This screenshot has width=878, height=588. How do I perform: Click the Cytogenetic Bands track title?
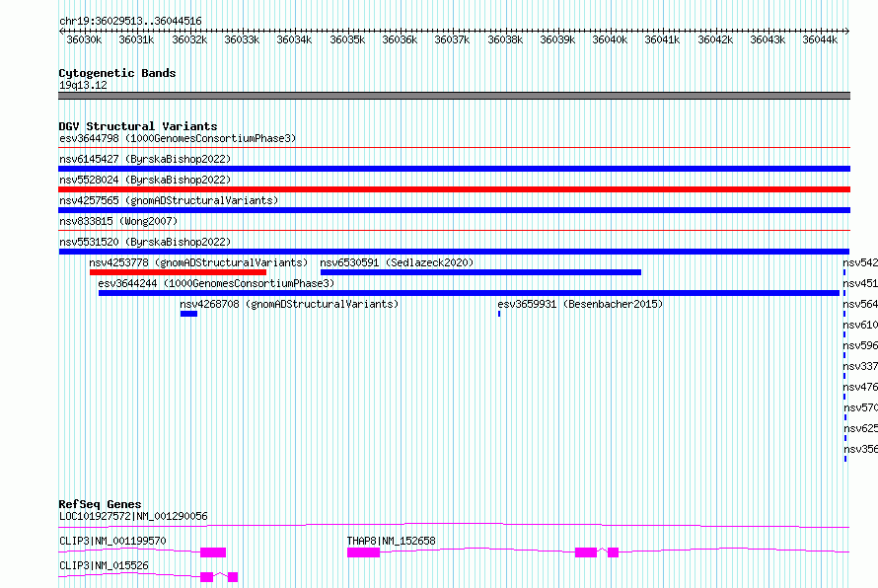[x=117, y=73]
